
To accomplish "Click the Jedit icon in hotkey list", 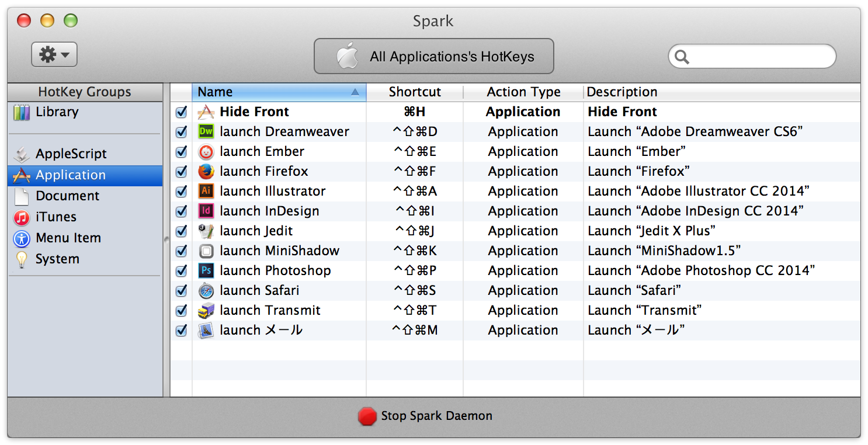I will pos(206,231).
